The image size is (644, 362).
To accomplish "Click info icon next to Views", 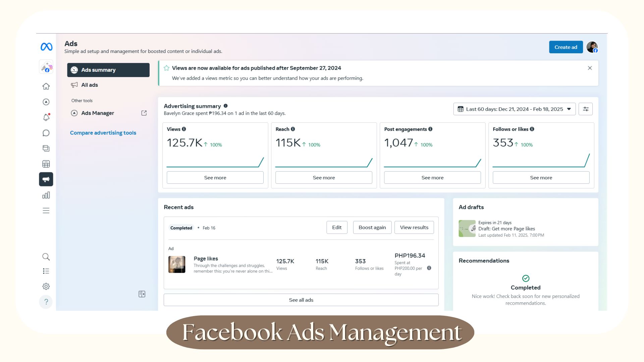I will (184, 129).
